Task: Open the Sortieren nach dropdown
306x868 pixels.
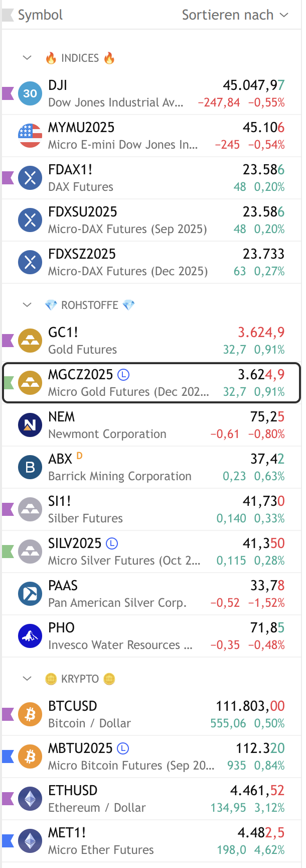Action: 235,15
